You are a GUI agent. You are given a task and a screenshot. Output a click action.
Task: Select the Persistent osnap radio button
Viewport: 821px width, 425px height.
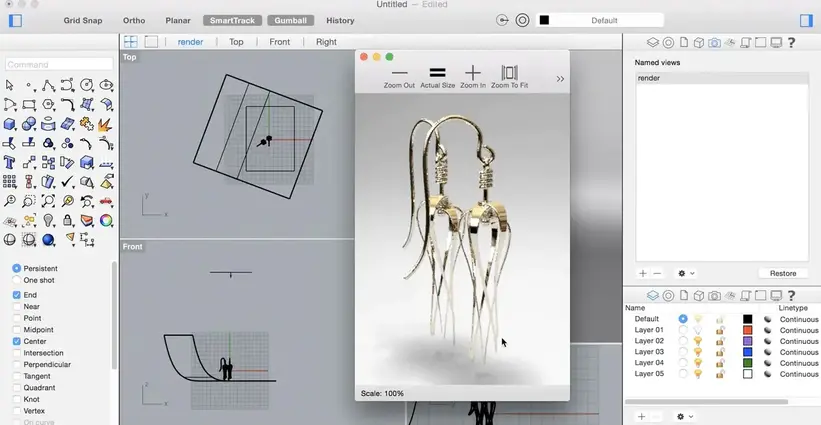(17, 269)
